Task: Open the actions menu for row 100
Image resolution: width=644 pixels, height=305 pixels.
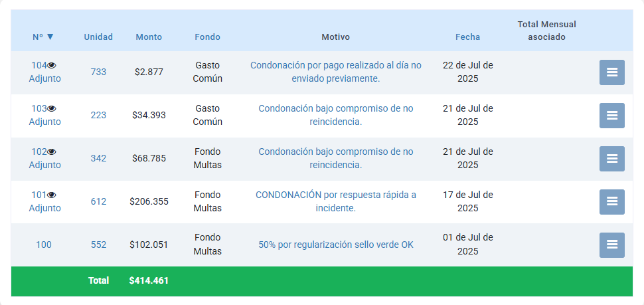Action: click(x=611, y=245)
